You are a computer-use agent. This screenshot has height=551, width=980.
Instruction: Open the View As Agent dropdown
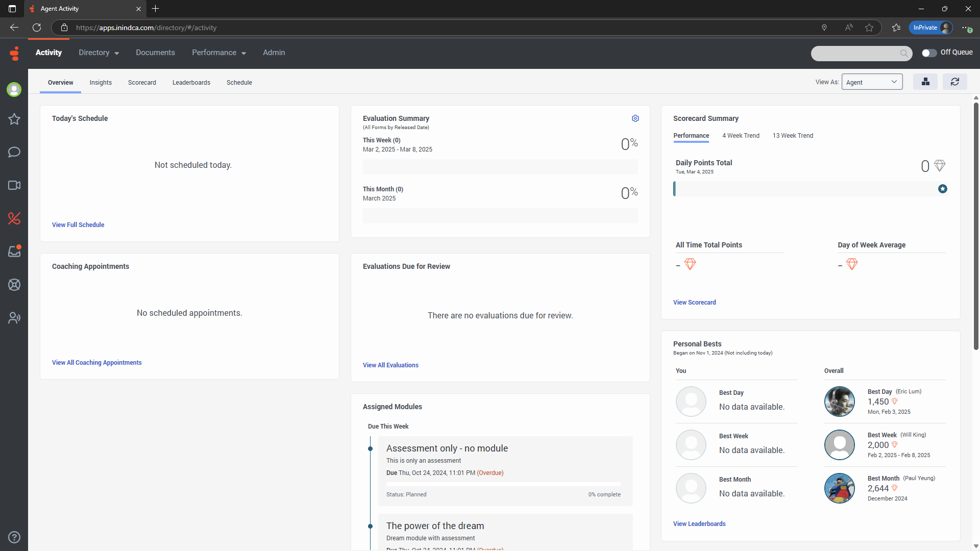[871, 82]
